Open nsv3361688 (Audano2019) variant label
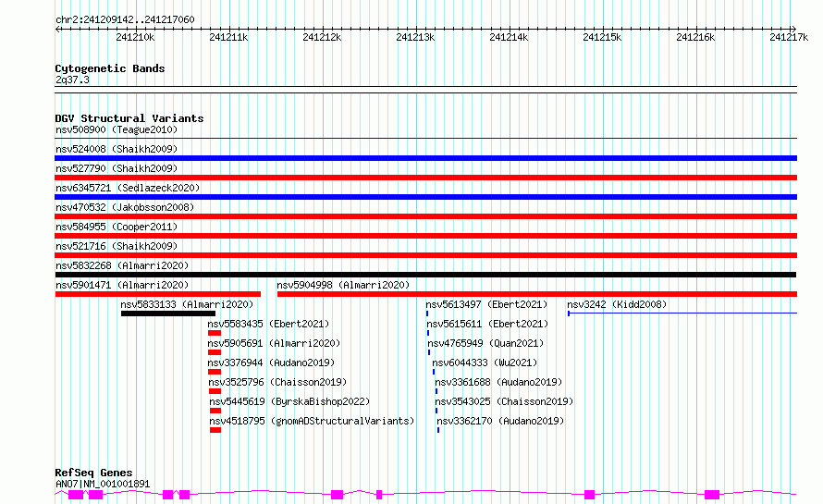823x504 pixels. (498, 382)
